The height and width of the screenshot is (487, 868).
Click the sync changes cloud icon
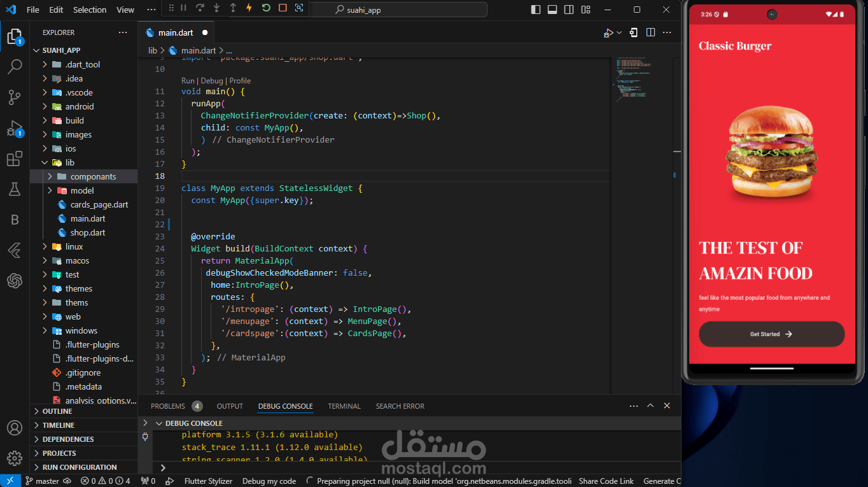click(67, 481)
